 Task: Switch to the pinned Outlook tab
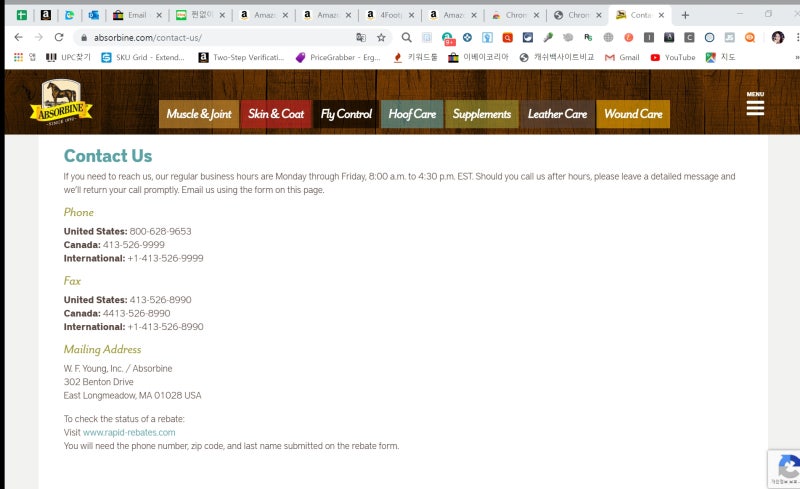click(x=93, y=15)
